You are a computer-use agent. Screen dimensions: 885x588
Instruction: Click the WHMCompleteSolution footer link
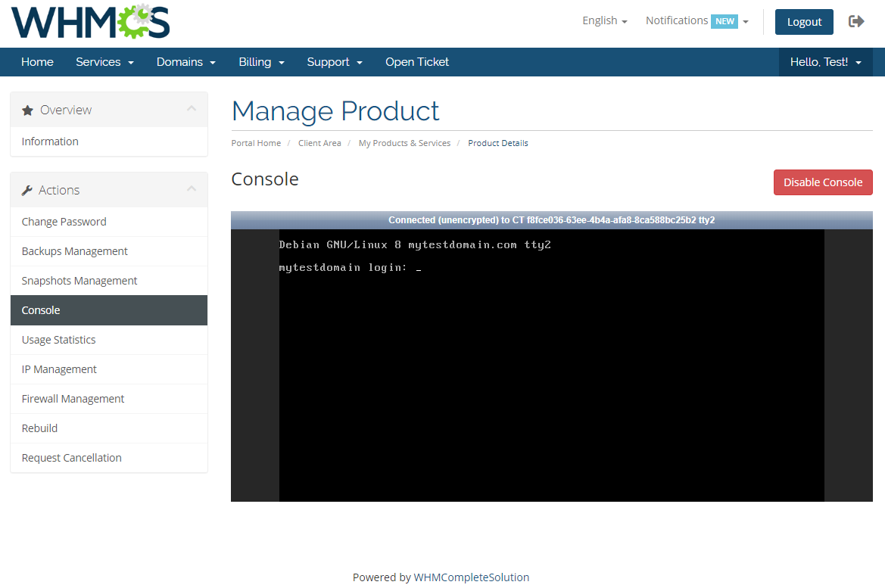point(472,577)
